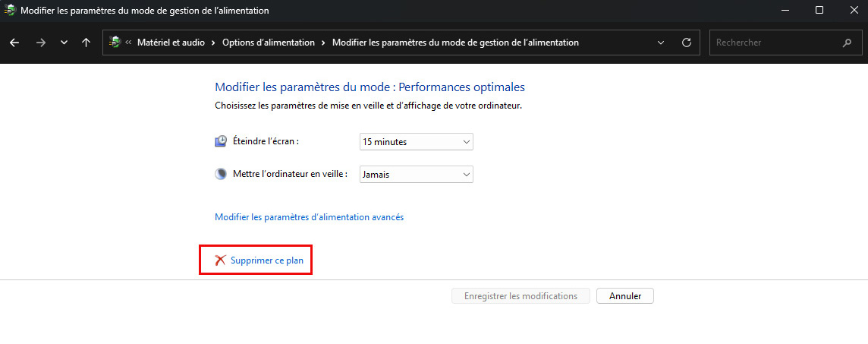Go back to the previous page
Screen dimensions: 868x344
(14, 43)
